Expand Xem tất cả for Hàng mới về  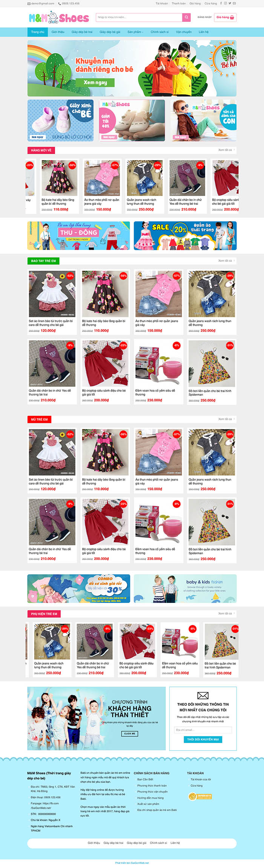(226, 150)
